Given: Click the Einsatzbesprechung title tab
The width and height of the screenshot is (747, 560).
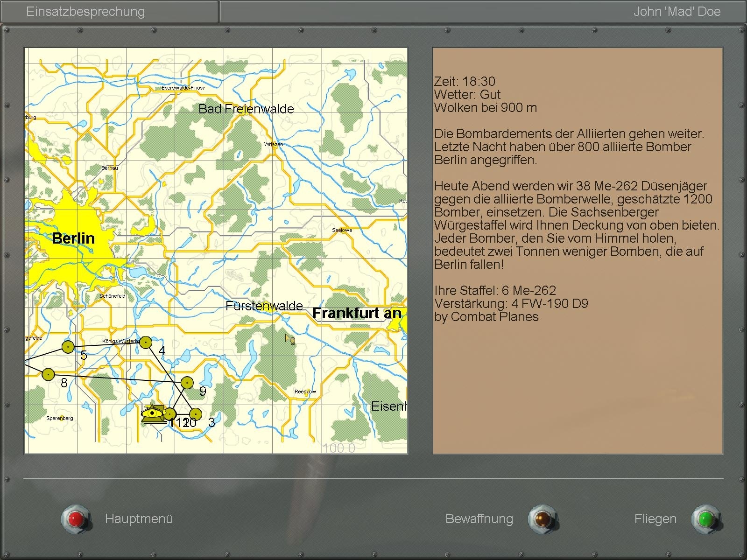Looking at the screenshot, I should pyautogui.click(x=85, y=12).
